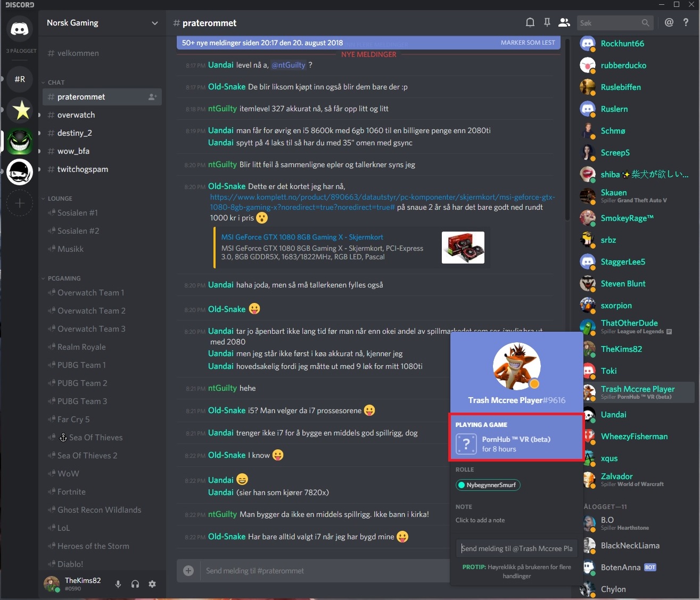Select member ThatOtherDude in list

[636, 327]
